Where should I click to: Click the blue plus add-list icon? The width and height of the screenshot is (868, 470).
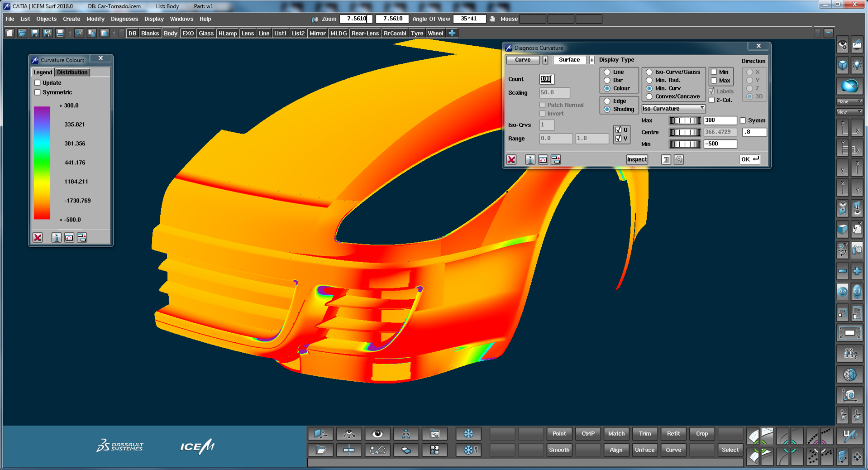pos(452,33)
